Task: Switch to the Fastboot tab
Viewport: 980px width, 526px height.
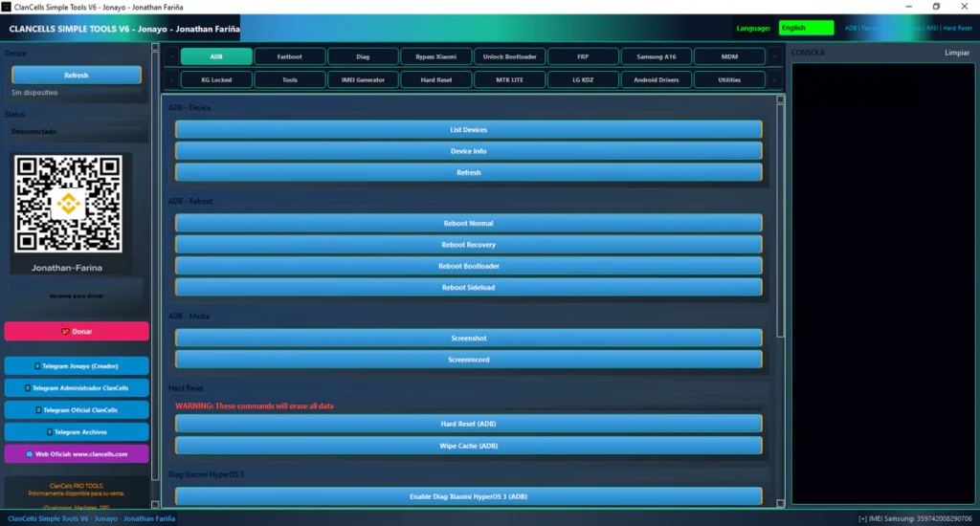Action: [x=289, y=56]
